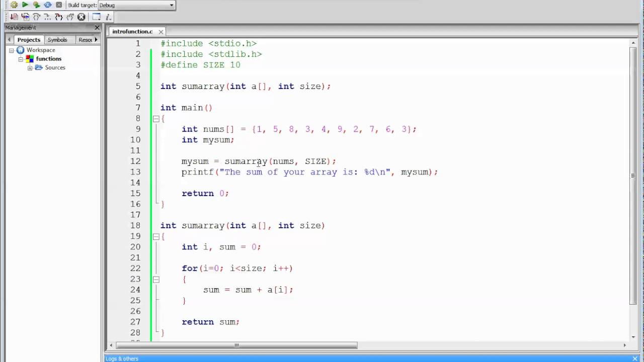Click the Build gear icon

coord(14,5)
